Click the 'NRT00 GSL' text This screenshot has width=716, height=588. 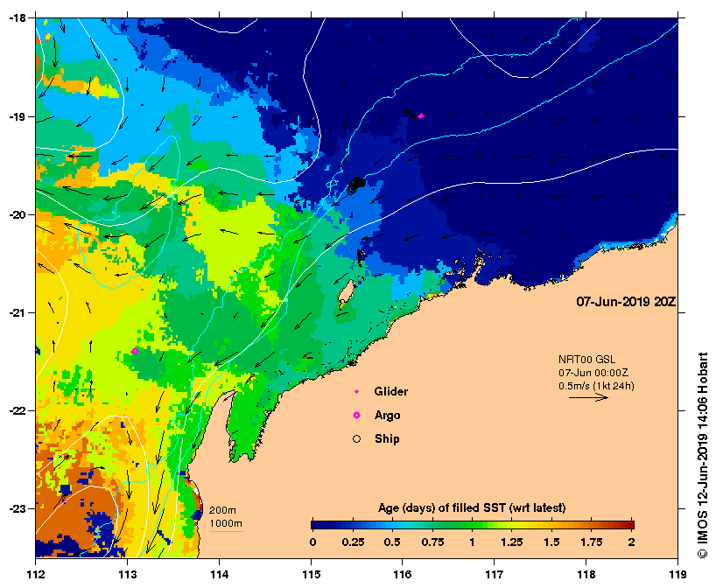click(586, 360)
